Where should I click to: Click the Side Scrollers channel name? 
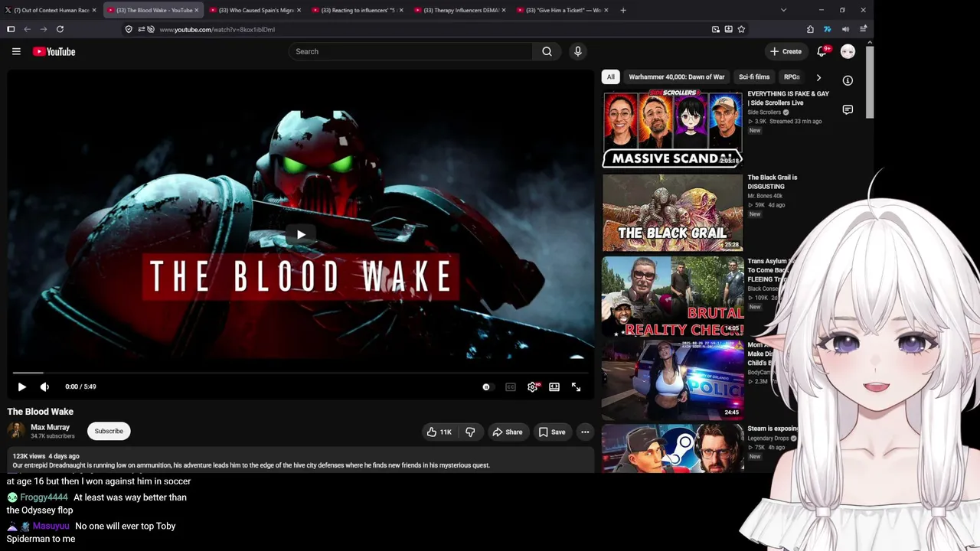[x=764, y=112]
